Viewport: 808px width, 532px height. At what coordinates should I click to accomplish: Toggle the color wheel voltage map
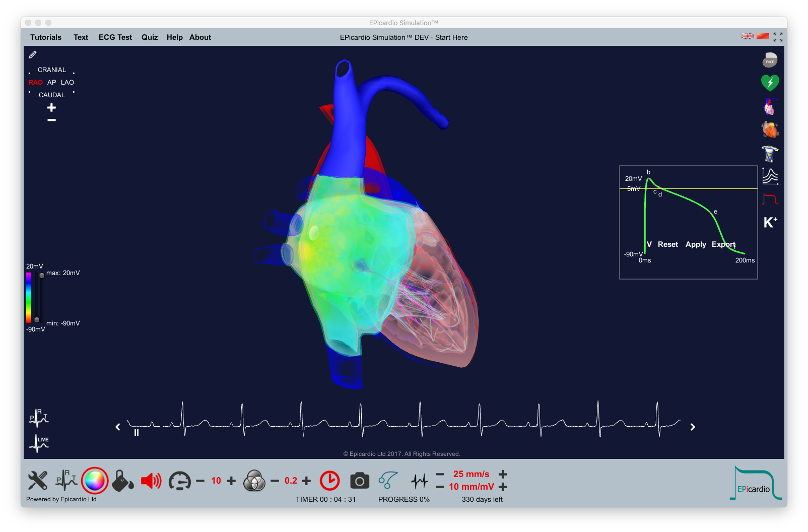point(95,481)
